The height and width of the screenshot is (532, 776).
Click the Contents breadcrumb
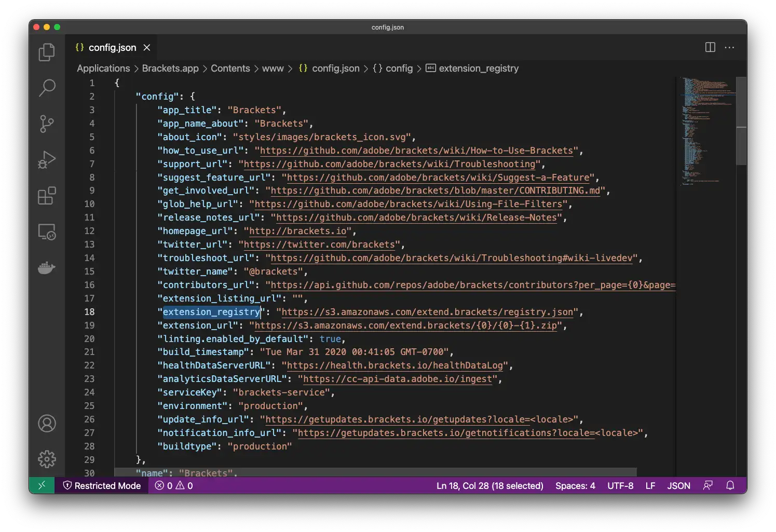[230, 68]
